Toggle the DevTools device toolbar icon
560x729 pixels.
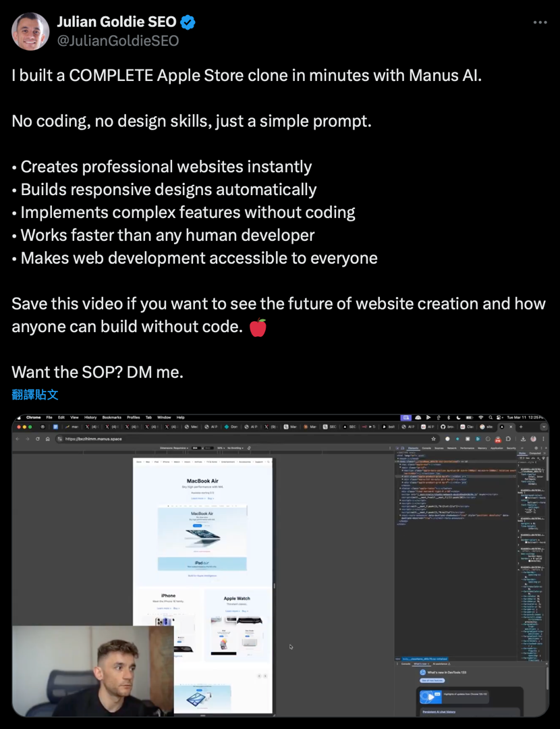[x=402, y=448]
